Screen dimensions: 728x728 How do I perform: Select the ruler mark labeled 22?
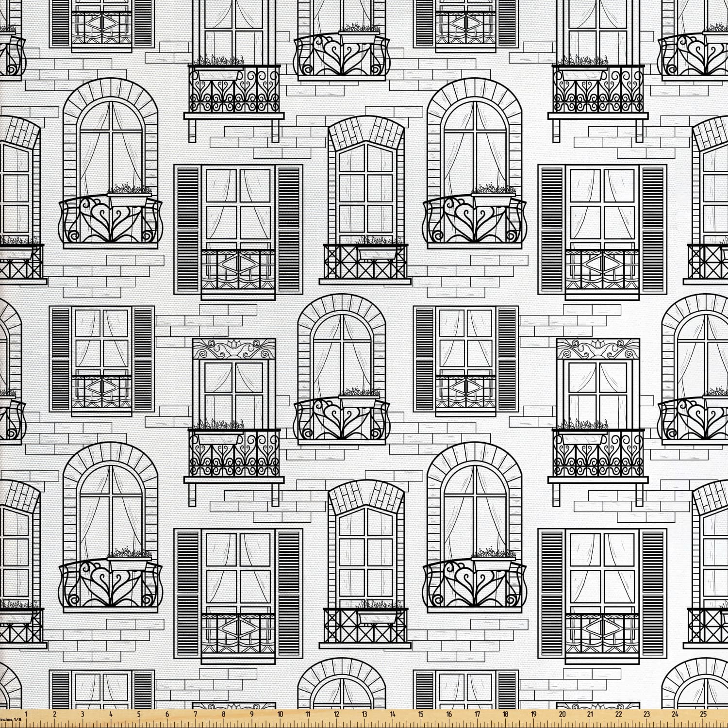click(618, 714)
